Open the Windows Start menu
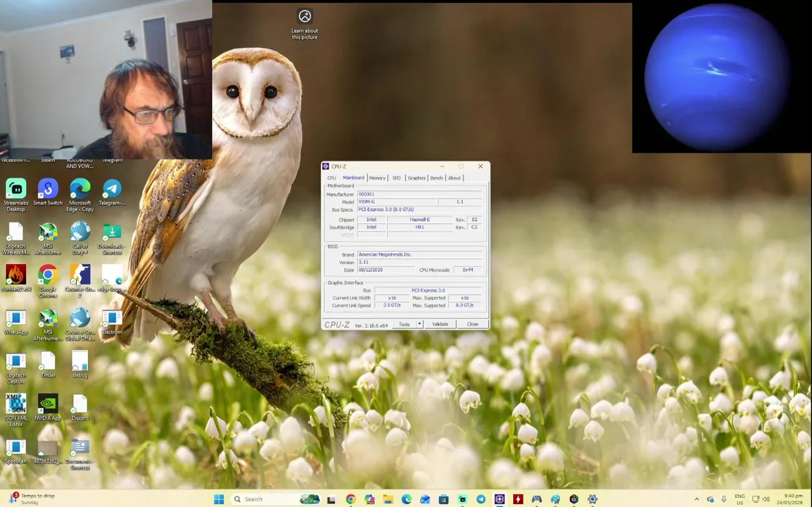Screen dimensions: 812x507 [219, 499]
